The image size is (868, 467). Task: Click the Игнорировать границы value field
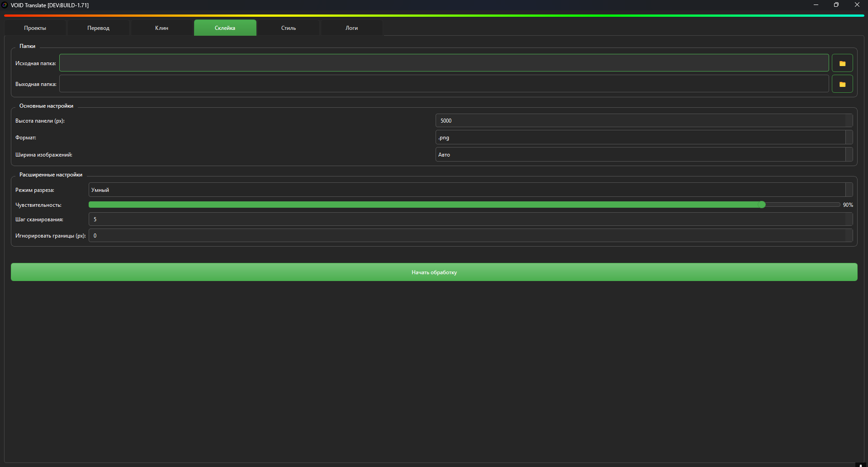[x=466, y=236]
